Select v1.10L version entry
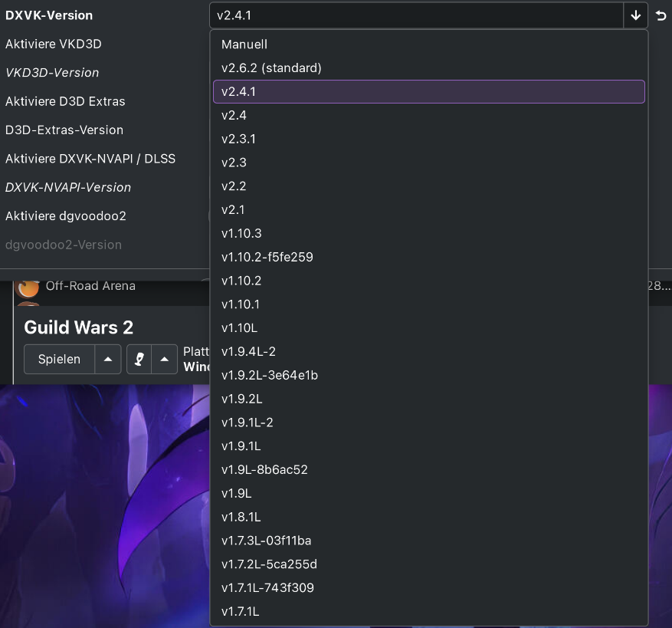The image size is (672, 628). 428,327
